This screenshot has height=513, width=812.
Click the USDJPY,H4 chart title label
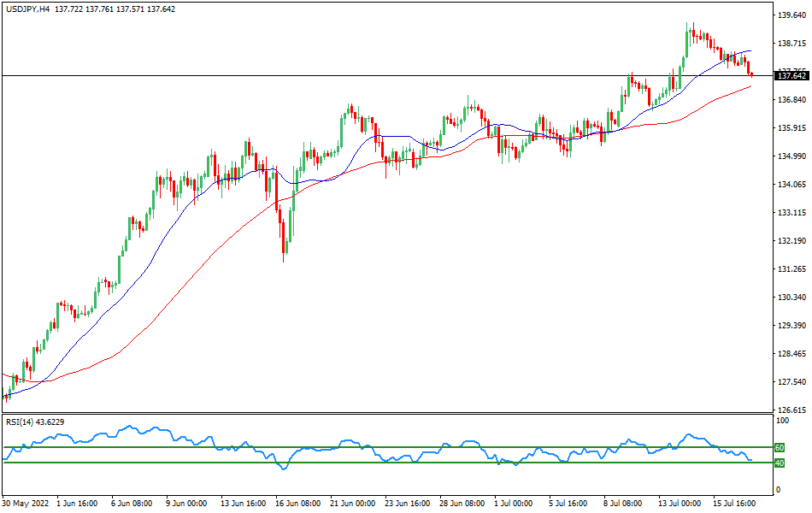[30, 11]
